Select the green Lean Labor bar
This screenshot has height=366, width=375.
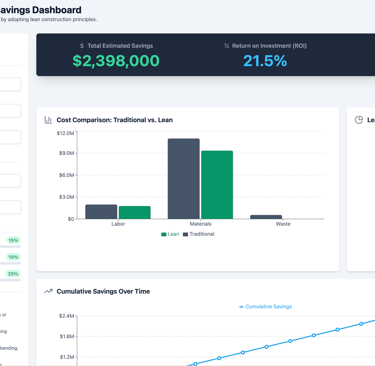135,213
